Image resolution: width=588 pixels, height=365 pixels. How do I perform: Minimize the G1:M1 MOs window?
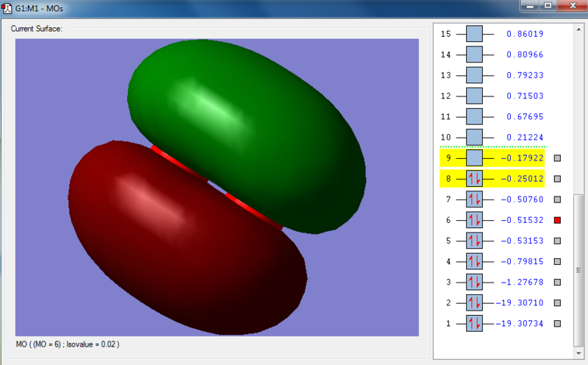tap(530, 6)
